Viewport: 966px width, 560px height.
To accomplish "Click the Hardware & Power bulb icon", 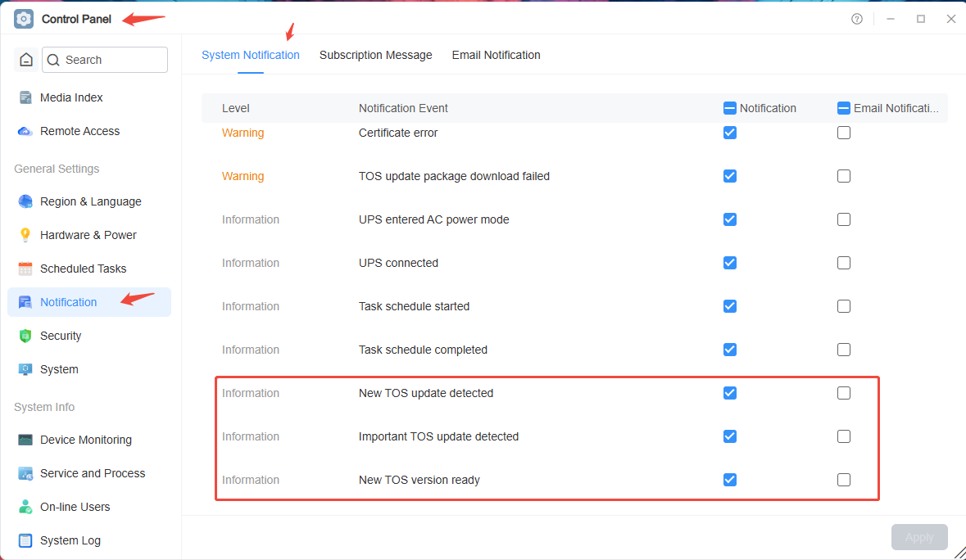I will [25, 234].
